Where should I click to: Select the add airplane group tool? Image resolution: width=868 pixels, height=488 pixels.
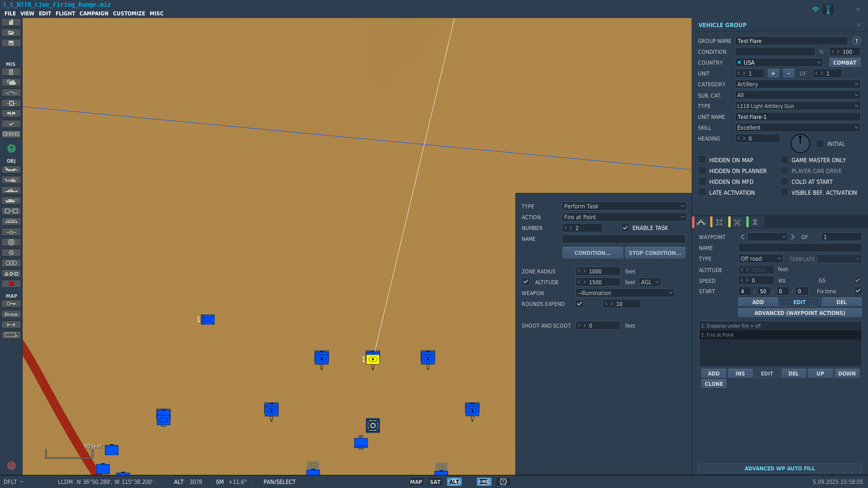[x=11, y=169]
